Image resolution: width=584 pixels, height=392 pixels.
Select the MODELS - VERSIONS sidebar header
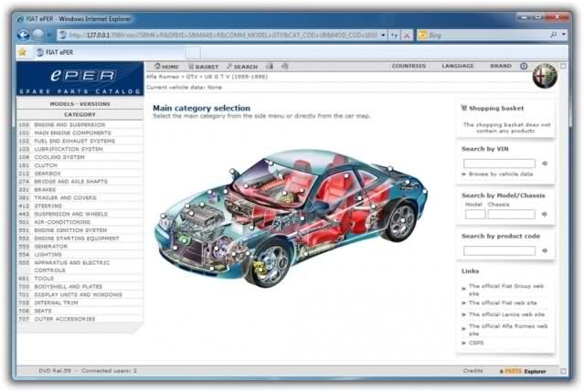80,104
